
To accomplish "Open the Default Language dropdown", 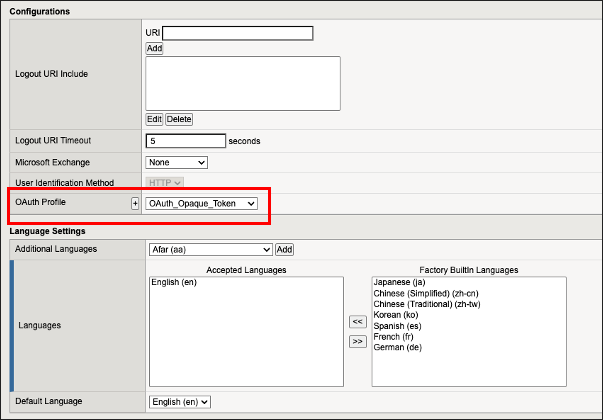I will point(178,401).
